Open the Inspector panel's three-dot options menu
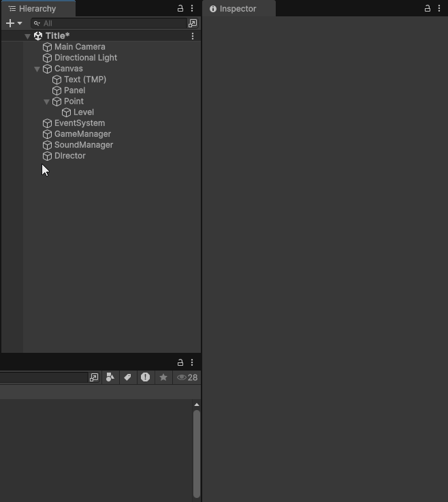 [x=439, y=9]
